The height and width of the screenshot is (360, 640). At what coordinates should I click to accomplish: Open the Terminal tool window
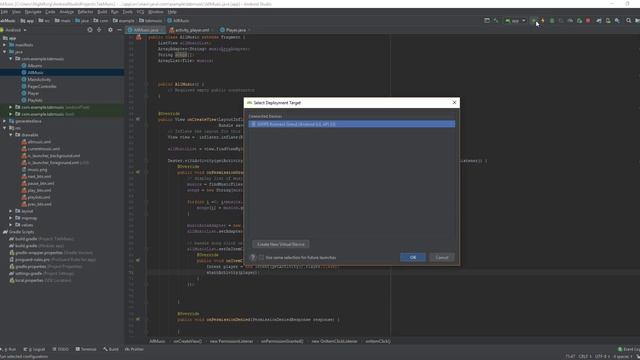pyautogui.click(x=86, y=349)
